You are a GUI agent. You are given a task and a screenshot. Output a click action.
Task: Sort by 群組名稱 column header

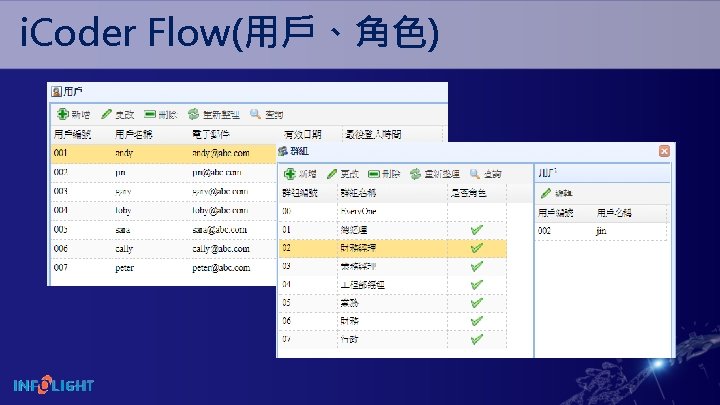click(358, 193)
